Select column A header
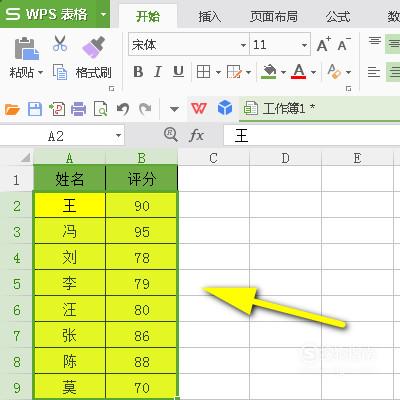 coord(69,158)
